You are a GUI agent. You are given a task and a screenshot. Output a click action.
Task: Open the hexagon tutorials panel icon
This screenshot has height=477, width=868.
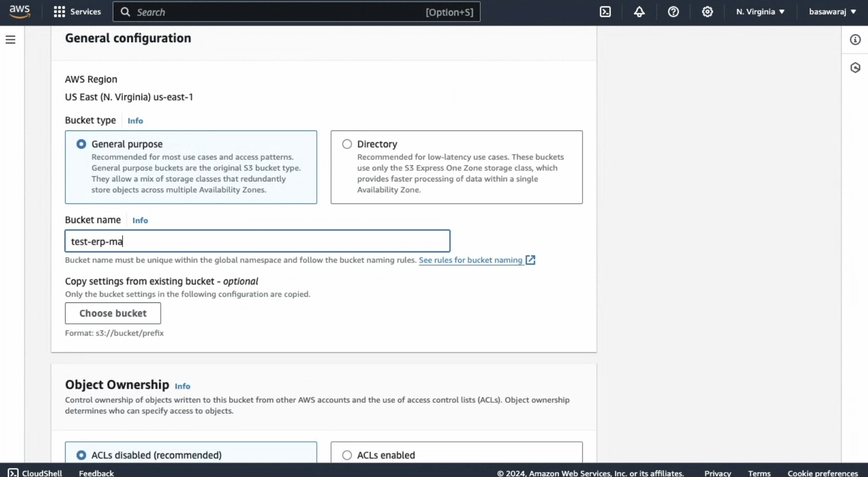855,68
